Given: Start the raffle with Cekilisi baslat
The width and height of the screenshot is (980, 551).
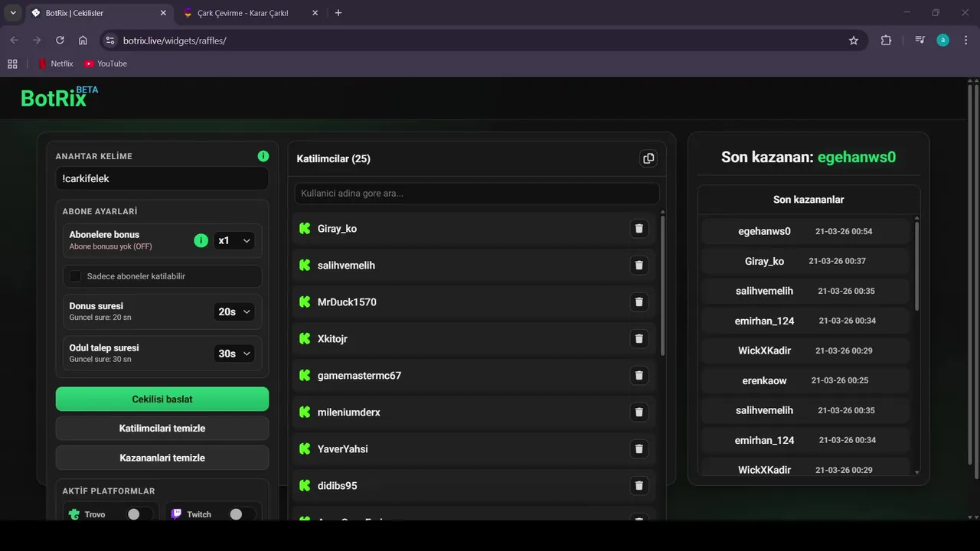Looking at the screenshot, I should click(162, 399).
